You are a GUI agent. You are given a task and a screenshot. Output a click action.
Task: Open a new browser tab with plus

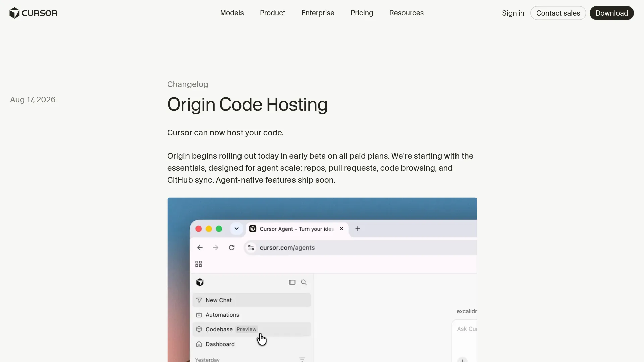(358, 229)
